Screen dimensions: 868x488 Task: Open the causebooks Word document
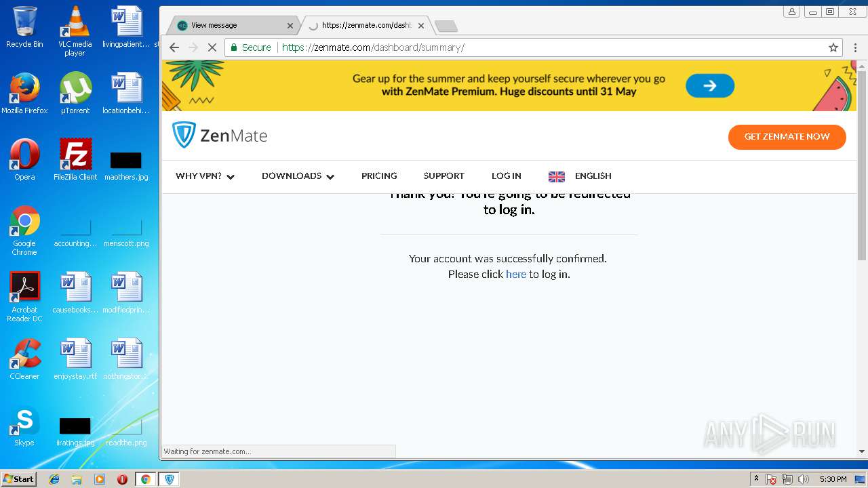click(75, 293)
